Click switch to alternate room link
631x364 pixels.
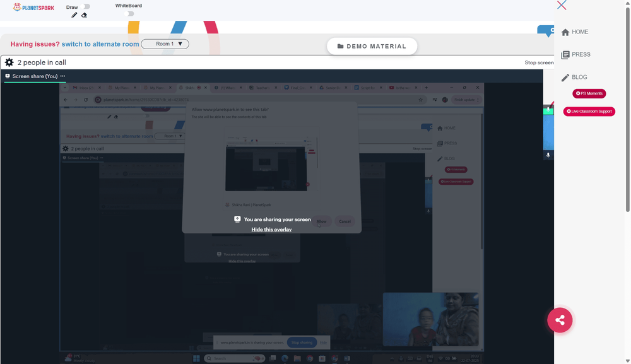(x=100, y=44)
